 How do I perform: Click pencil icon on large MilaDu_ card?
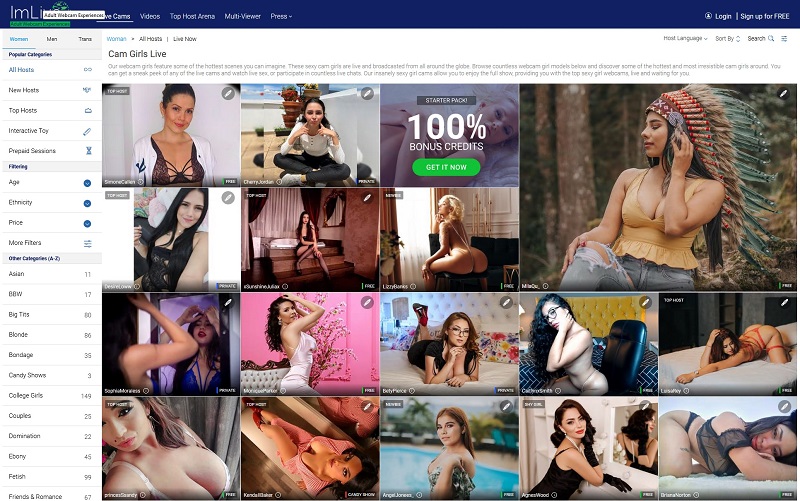[783, 93]
